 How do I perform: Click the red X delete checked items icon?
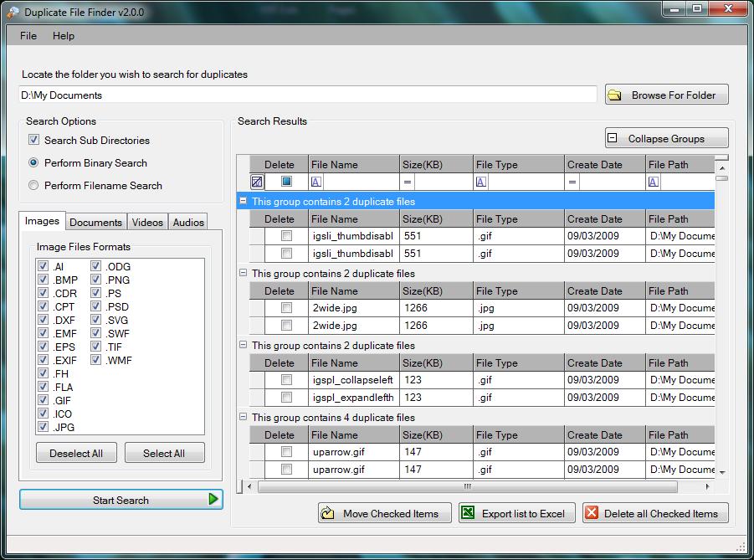click(592, 513)
